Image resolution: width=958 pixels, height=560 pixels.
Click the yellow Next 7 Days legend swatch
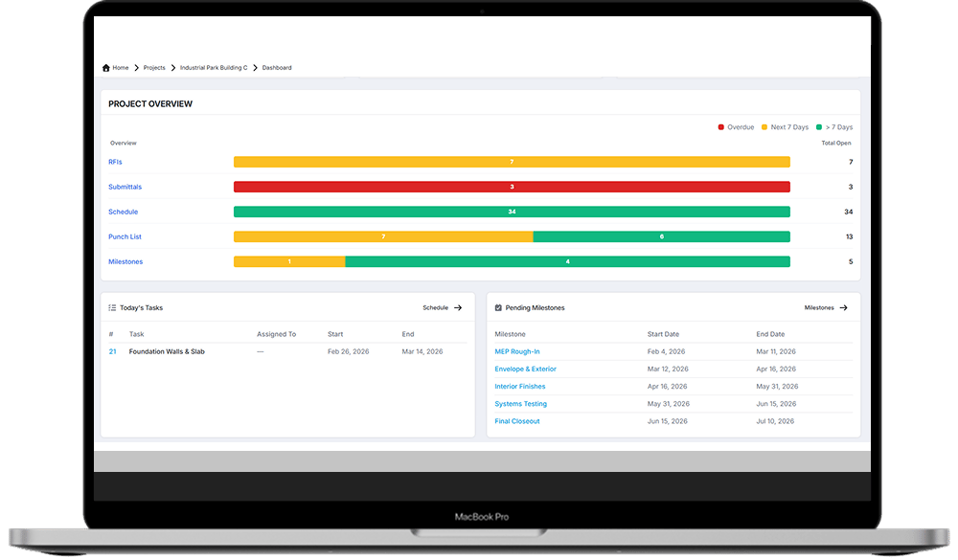pyautogui.click(x=764, y=127)
